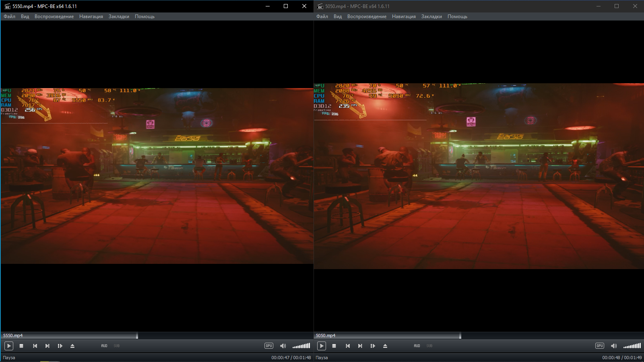Open the Вид menu in 5050.mp4 window

coord(338,16)
